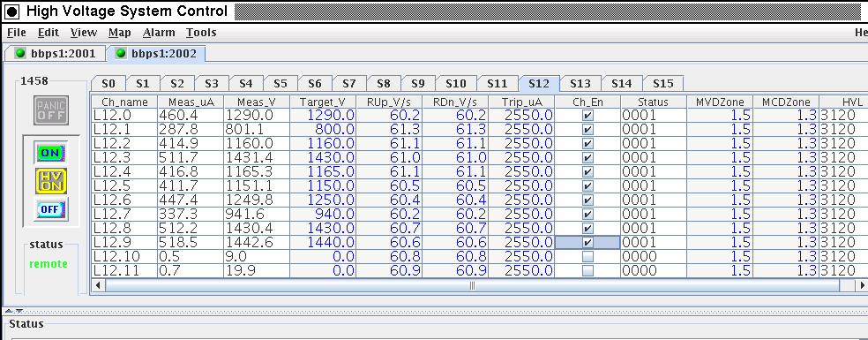Screen dimensions: 868x340
Task: Click the yellow HV ON icon
Action: coord(51,181)
